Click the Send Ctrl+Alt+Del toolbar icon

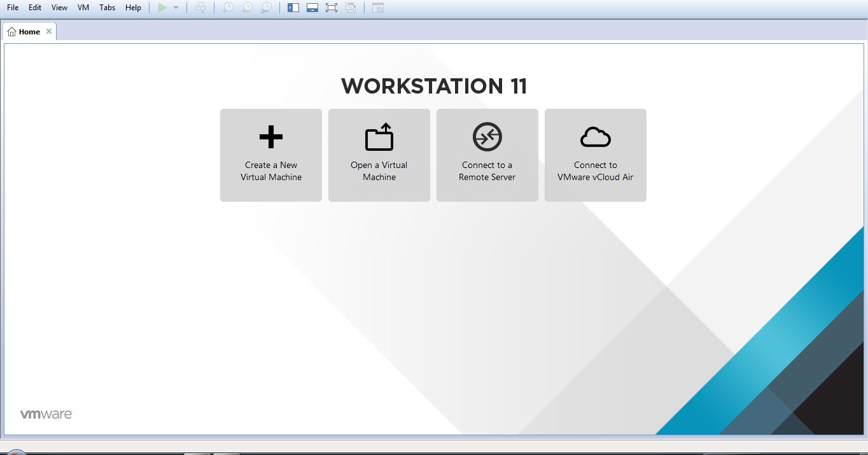200,8
